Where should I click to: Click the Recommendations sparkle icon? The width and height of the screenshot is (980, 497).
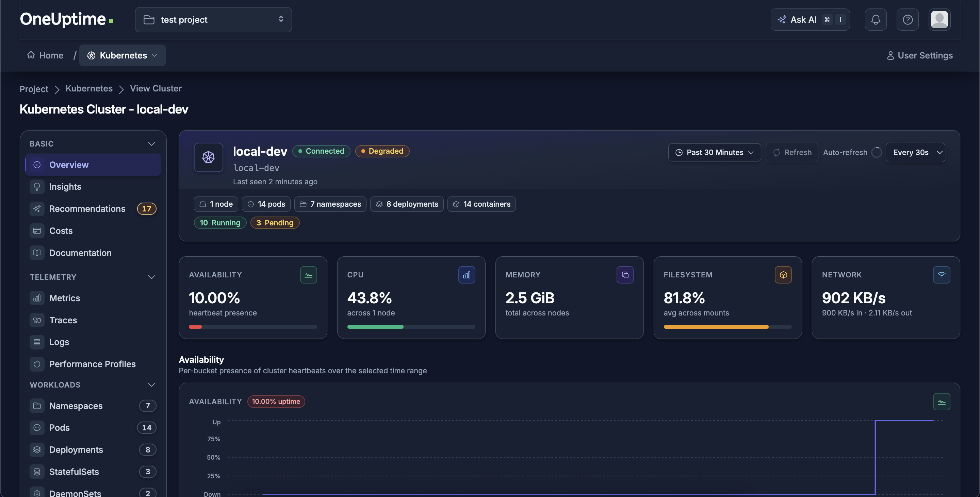(x=37, y=209)
